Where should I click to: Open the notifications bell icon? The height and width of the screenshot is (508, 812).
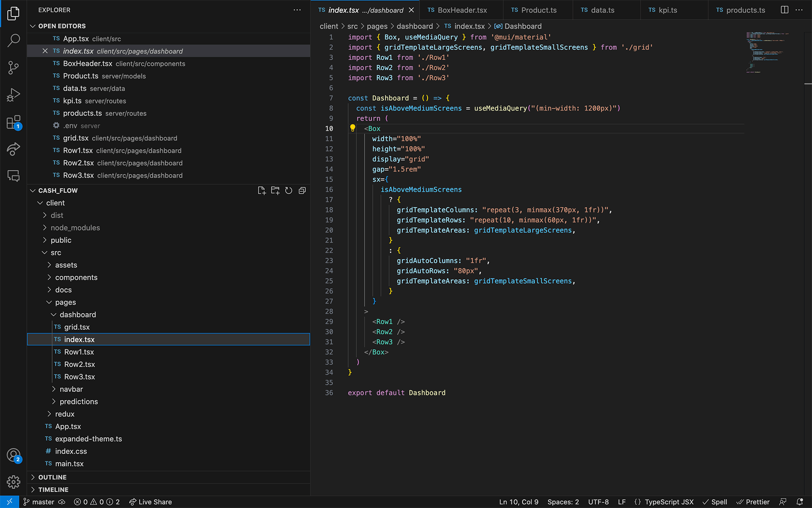[x=800, y=502]
